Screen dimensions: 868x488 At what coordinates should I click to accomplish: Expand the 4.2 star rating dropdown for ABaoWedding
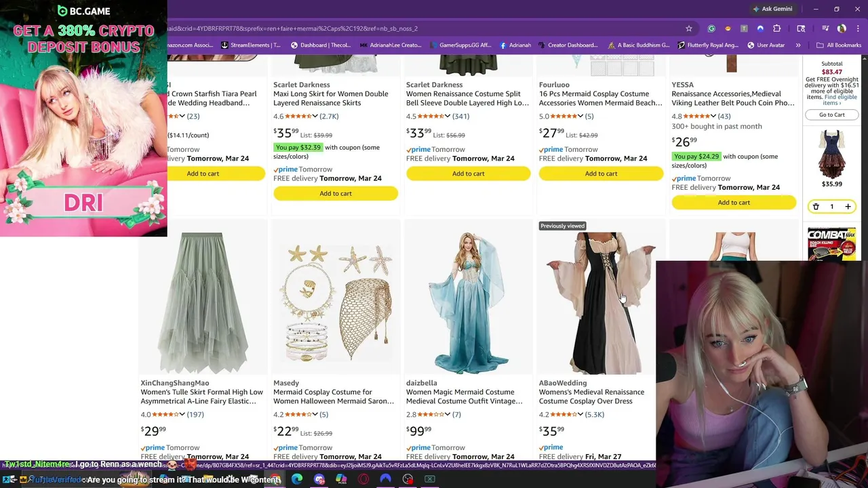580,415
